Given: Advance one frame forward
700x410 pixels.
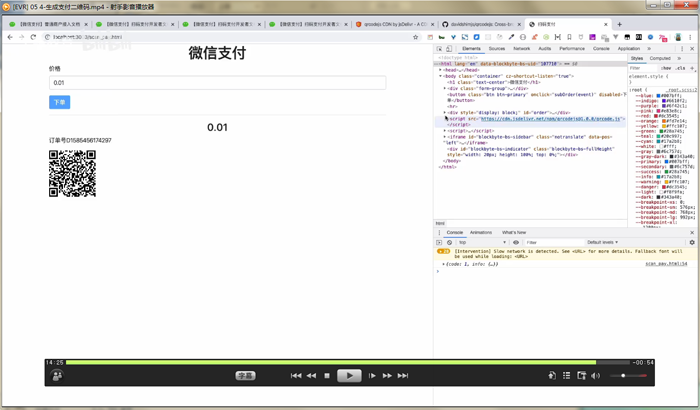Looking at the screenshot, I should (372, 376).
